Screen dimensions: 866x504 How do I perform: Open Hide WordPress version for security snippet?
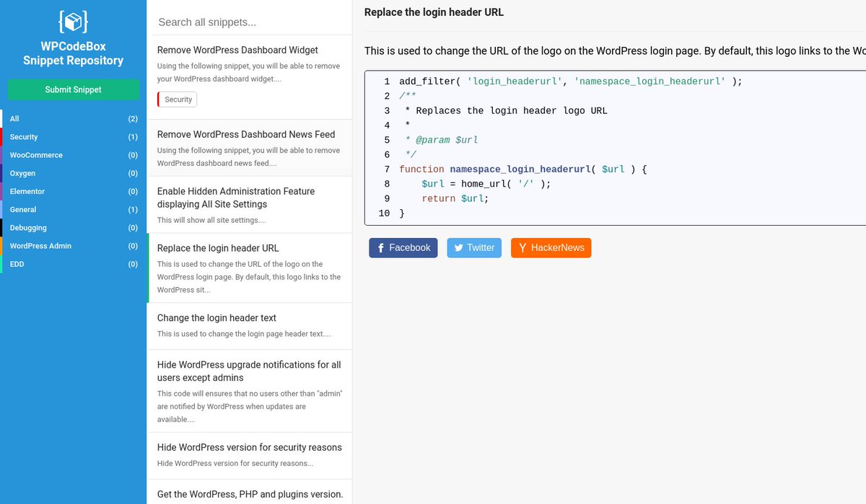coord(250,456)
